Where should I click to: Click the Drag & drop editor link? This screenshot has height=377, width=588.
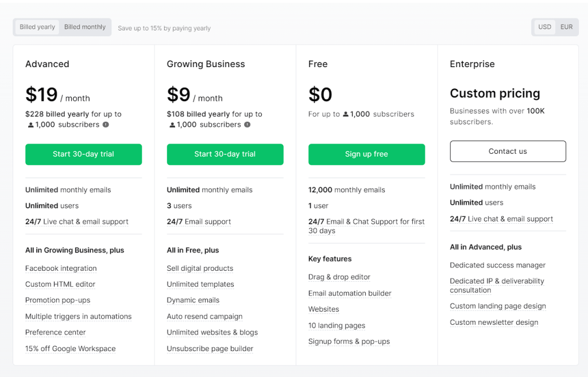(339, 277)
